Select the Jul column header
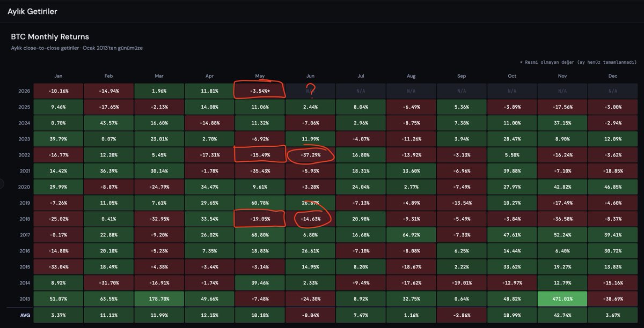This screenshot has height=328, width=644. tap(361, 76)
